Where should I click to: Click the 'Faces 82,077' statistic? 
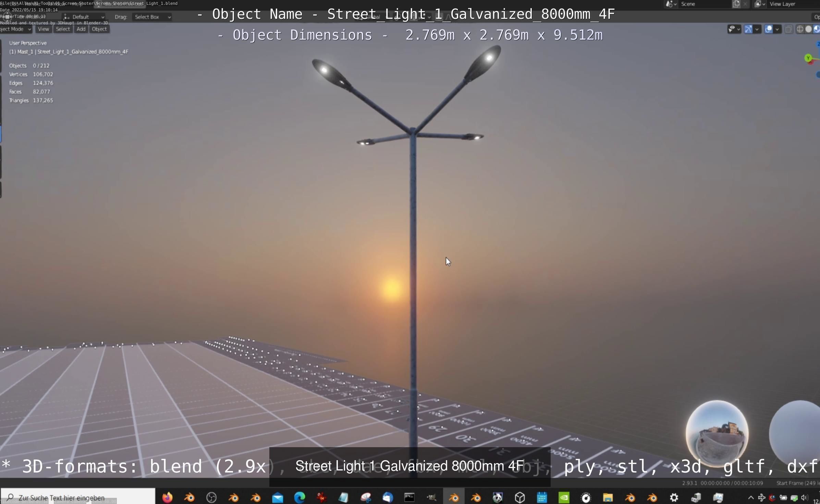(x=29, y=92)
